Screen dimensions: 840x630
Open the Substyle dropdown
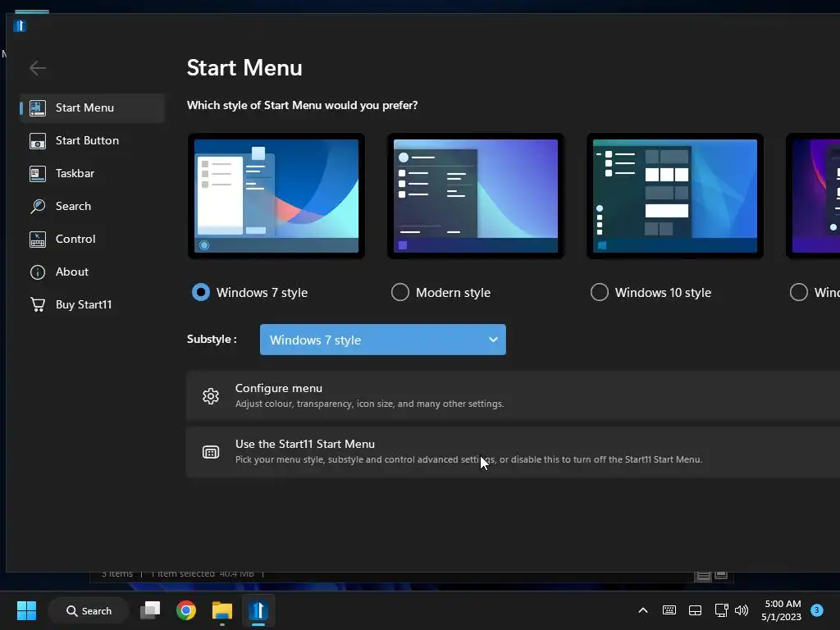(x=382, y=340)
